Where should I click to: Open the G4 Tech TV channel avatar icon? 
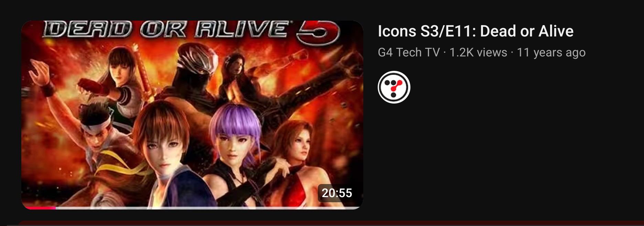tap(394, 87)
